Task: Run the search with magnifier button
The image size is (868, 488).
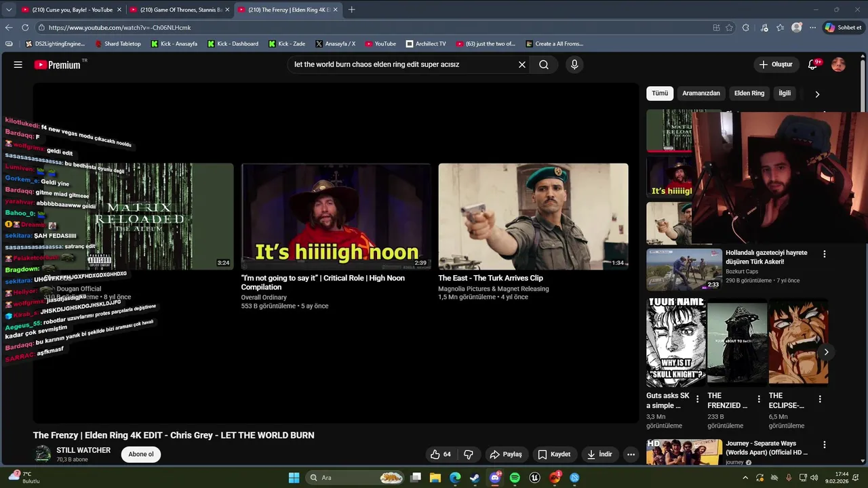Action: click(544, 64)
